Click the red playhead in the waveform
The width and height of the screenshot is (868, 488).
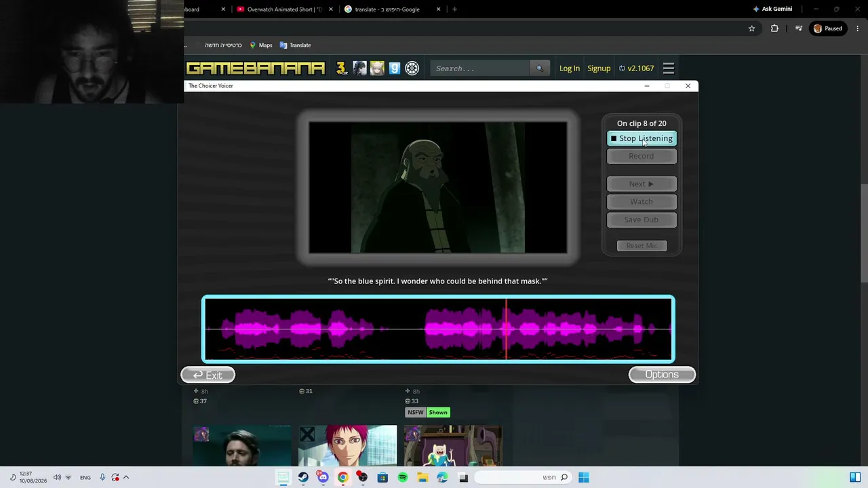point(506,329)
